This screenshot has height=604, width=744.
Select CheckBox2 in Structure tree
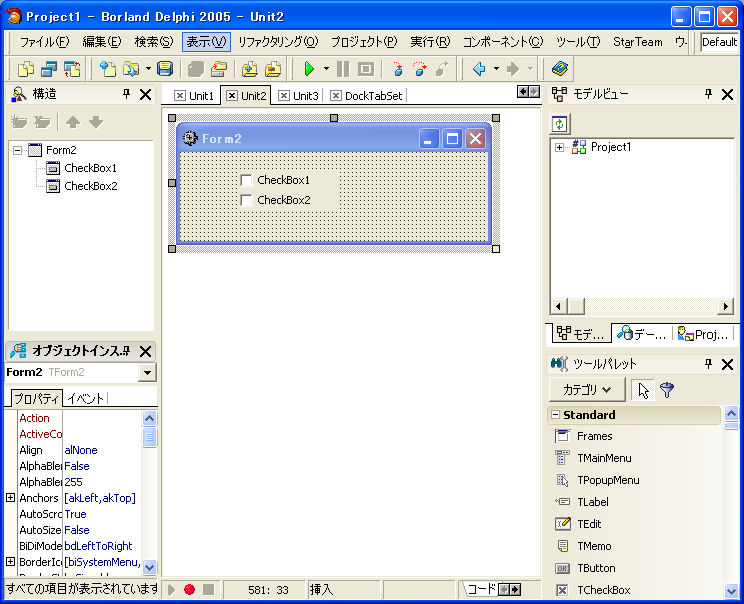(x=91, y=186)
